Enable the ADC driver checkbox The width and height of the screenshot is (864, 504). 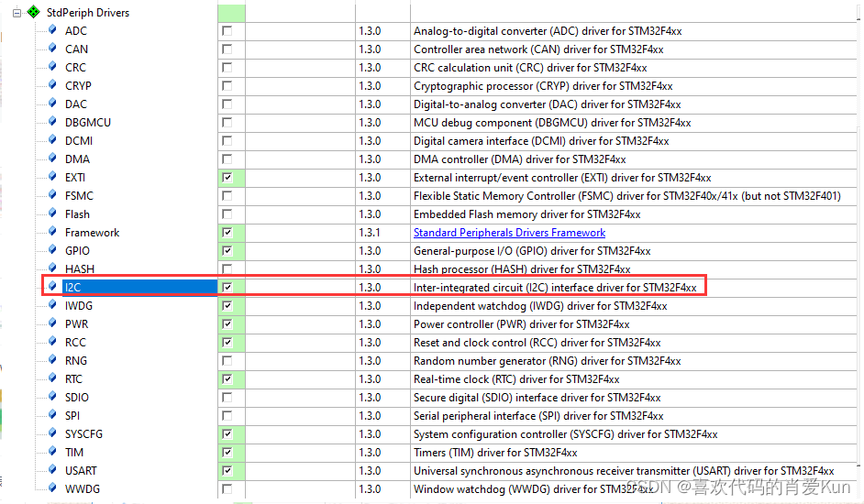coord(227,31)
